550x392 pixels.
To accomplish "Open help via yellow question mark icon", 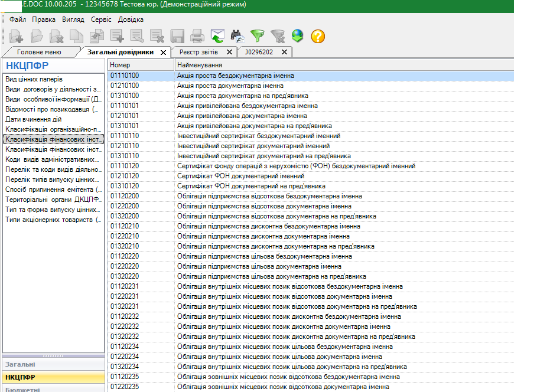I will click(318, 37).
